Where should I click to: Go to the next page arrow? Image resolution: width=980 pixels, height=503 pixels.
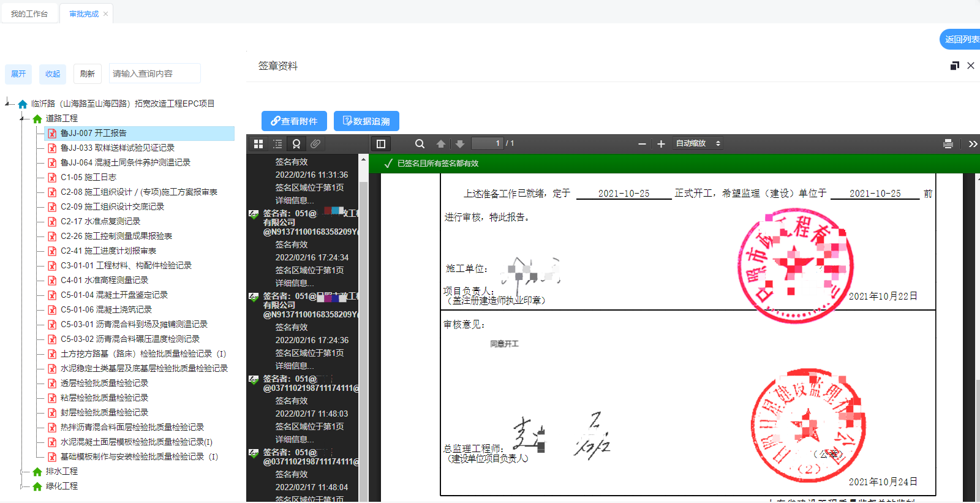[x=460, y=144]
